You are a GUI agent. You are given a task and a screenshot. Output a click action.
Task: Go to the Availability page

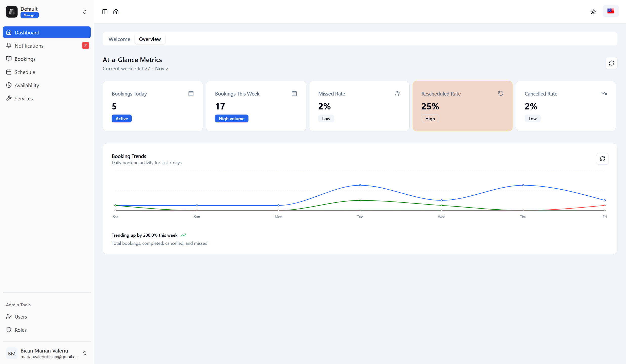(27, 85)
